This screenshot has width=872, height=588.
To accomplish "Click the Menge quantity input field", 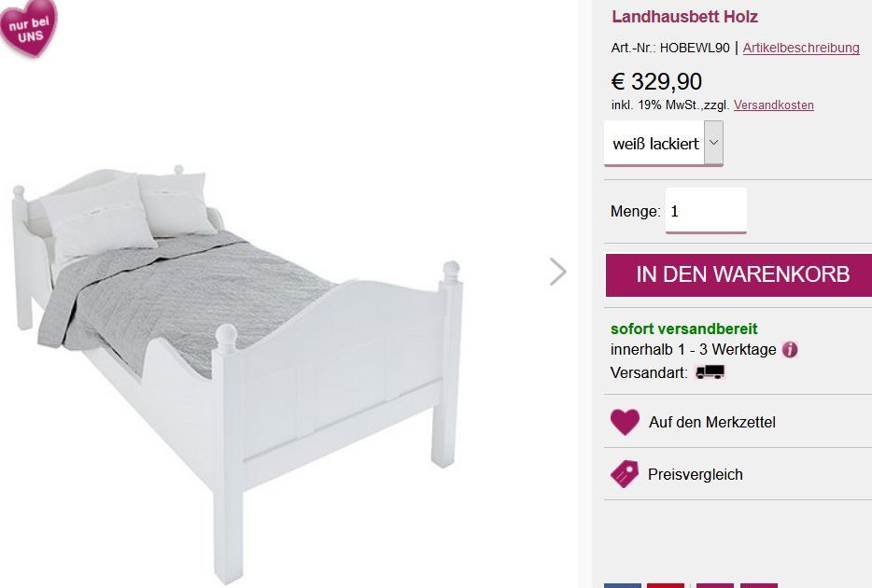I will point(706,211).
